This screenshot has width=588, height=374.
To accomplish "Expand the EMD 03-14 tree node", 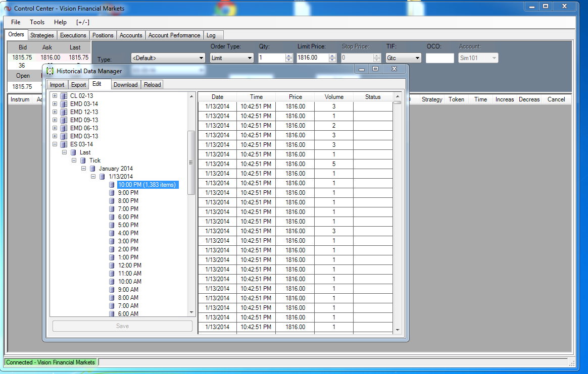I will tap(55, 104).
